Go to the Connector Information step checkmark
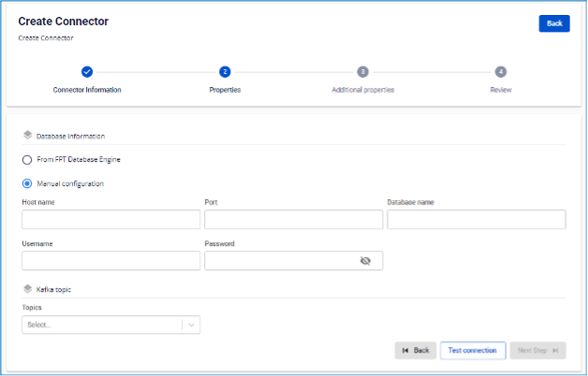Image resolution: width=588 pixels, height=376 pixels. (x=87, y=71)
